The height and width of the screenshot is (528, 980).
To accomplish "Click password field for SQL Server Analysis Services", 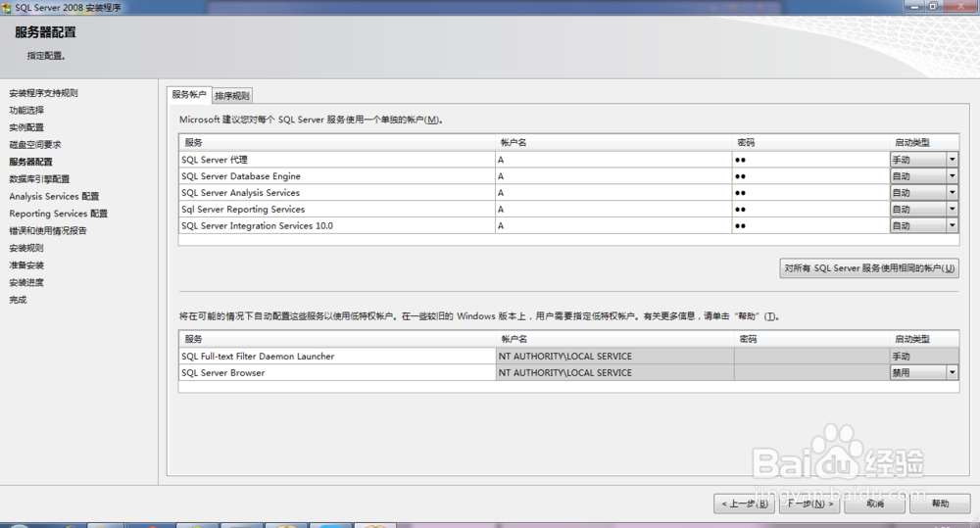I will [810, 192].
